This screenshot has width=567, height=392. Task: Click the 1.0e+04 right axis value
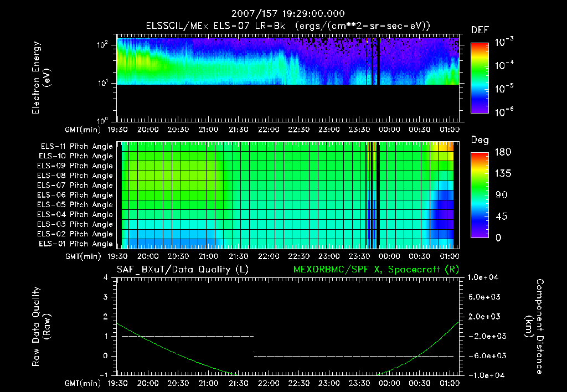(x=483, y=277)
